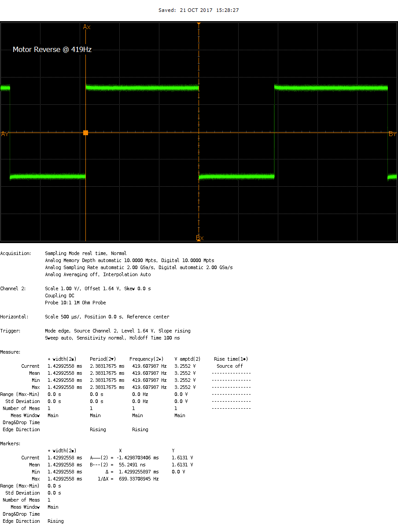
Task: Click the 'V amptd(2)' column header
Action: point(188,359)
